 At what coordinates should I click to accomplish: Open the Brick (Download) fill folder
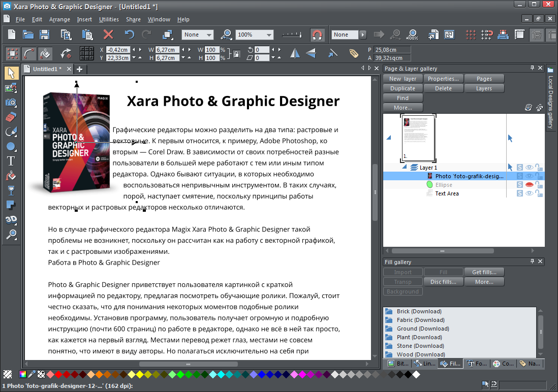[419, 311]
